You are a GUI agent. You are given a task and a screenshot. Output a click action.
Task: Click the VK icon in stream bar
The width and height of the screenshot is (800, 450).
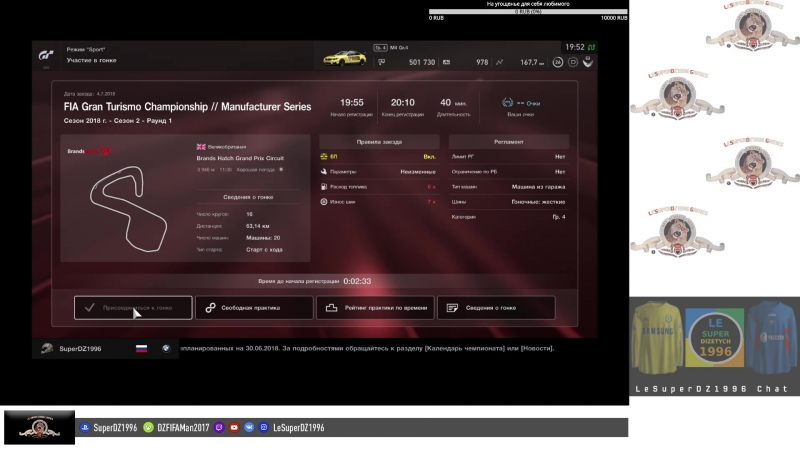click(249, 428)
